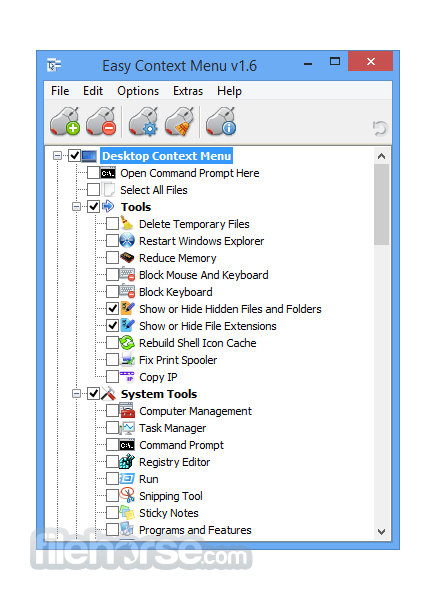The width and height of the screenshot is (437, 600).
Task: Select the Command Prompt label under System Tools
Action: (x=181, y=445)
